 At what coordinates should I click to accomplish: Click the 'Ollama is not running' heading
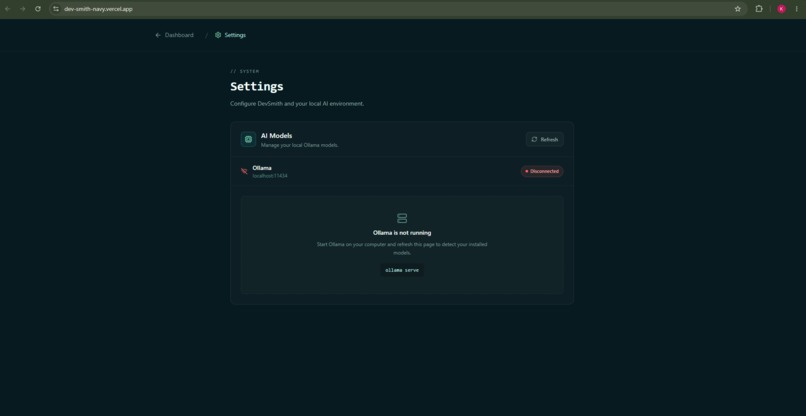pos(402,233)
